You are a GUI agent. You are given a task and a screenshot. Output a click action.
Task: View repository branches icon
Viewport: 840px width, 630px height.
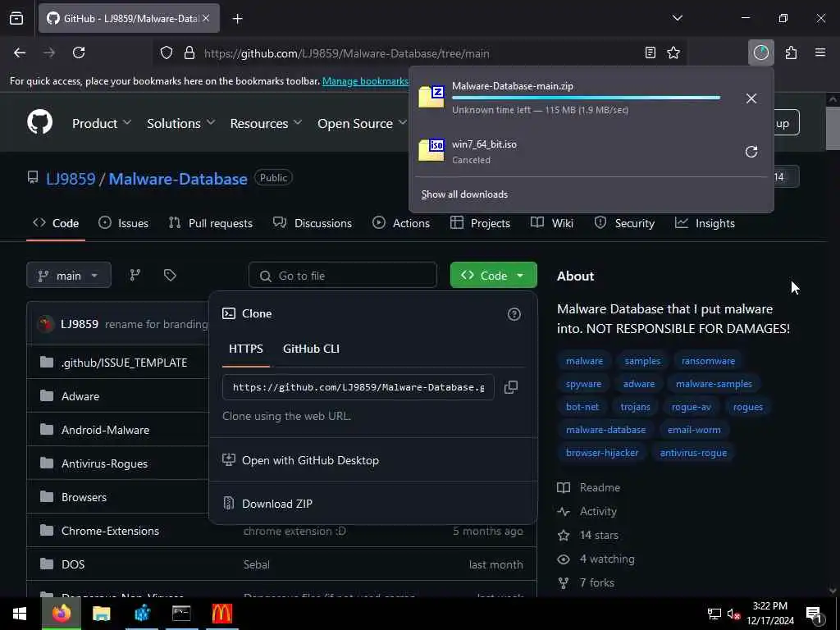coord(135,275)
